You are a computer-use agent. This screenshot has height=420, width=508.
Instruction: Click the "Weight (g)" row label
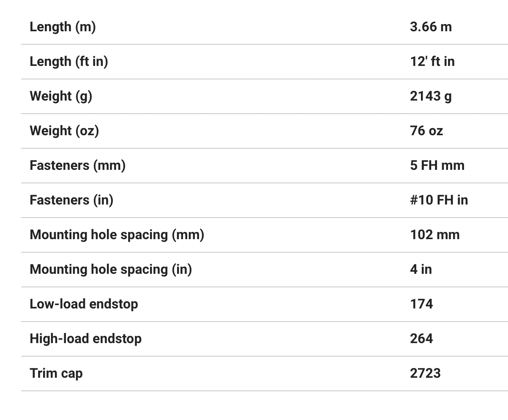pyautogui.click(x=60, y=96)
